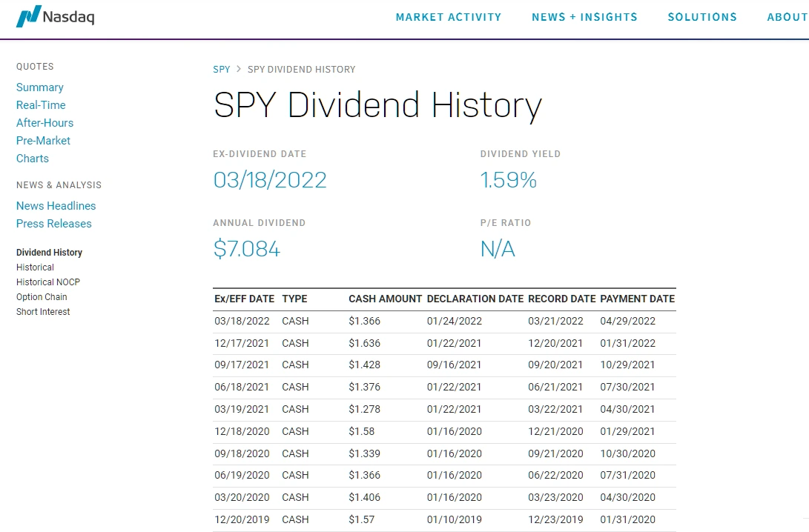Click the Cash Amount column header
Viewport: 809px width, 532px height.
(x=386, y=299)
